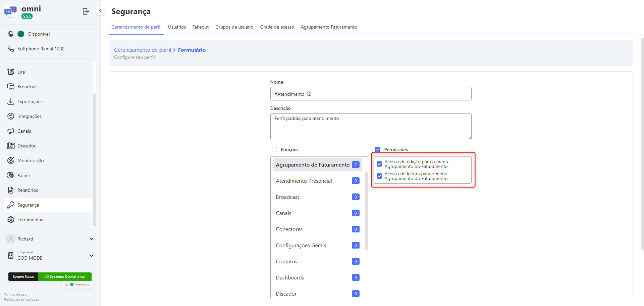
Task: Switch to the Usuários tab
Action: [x=177, y=27]
